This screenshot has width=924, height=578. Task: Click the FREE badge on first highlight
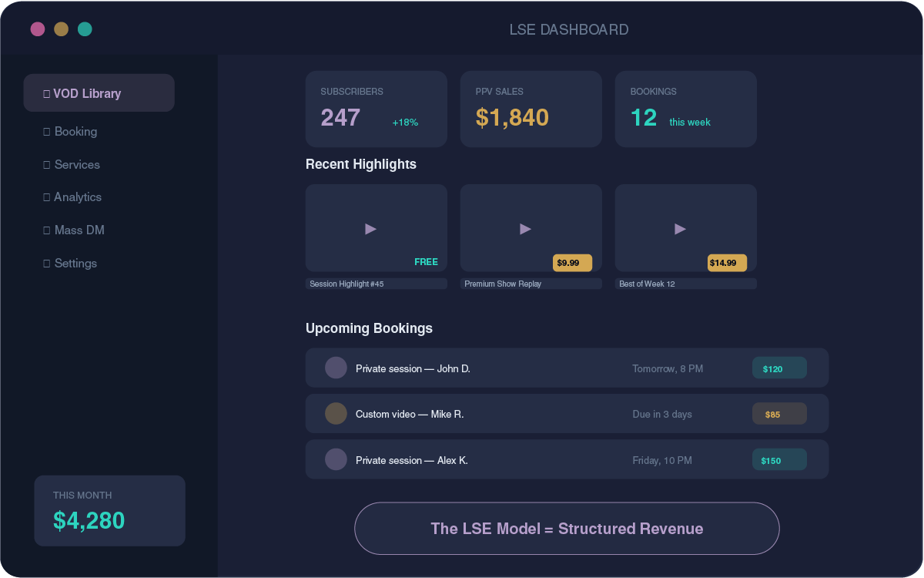click(x=426, y=262)
